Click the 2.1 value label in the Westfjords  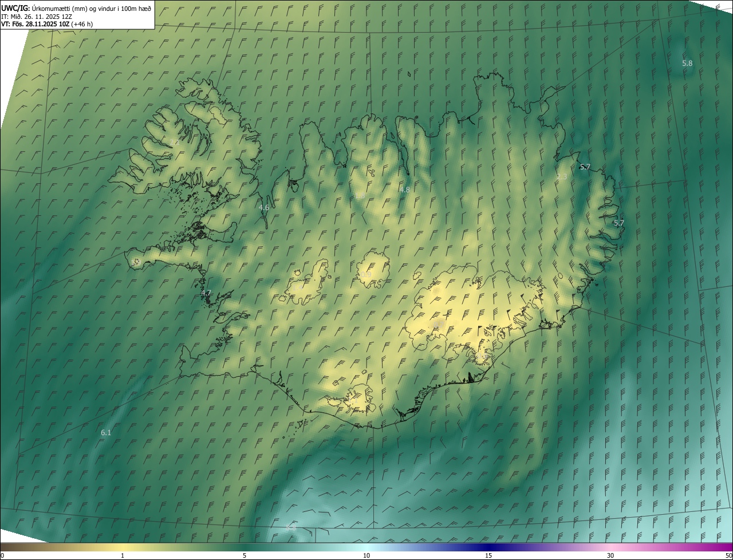175,142
